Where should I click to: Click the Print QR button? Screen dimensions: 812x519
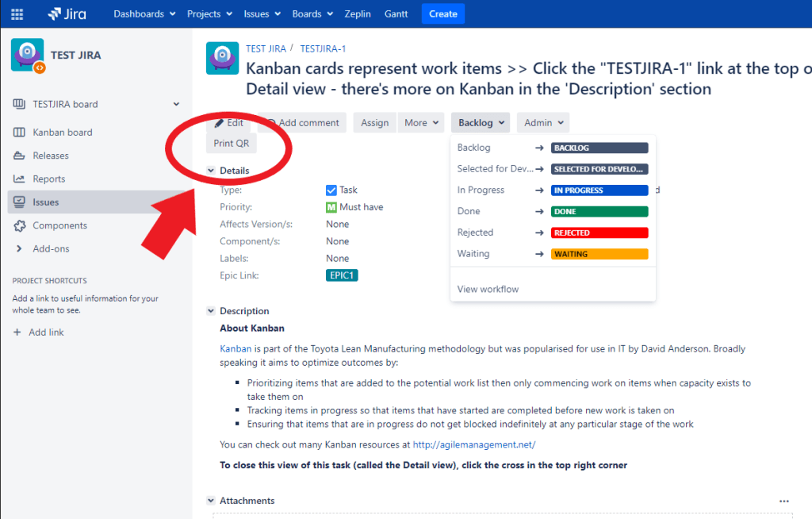pos(232,144)
